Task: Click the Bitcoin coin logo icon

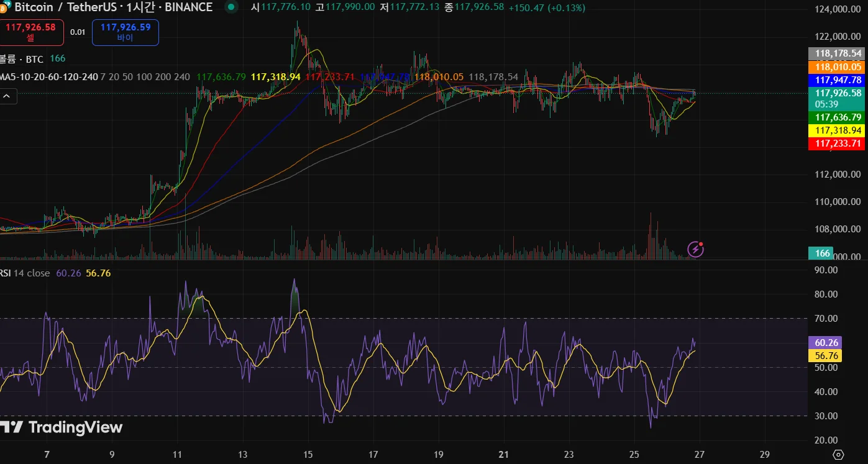Action: 5,7
